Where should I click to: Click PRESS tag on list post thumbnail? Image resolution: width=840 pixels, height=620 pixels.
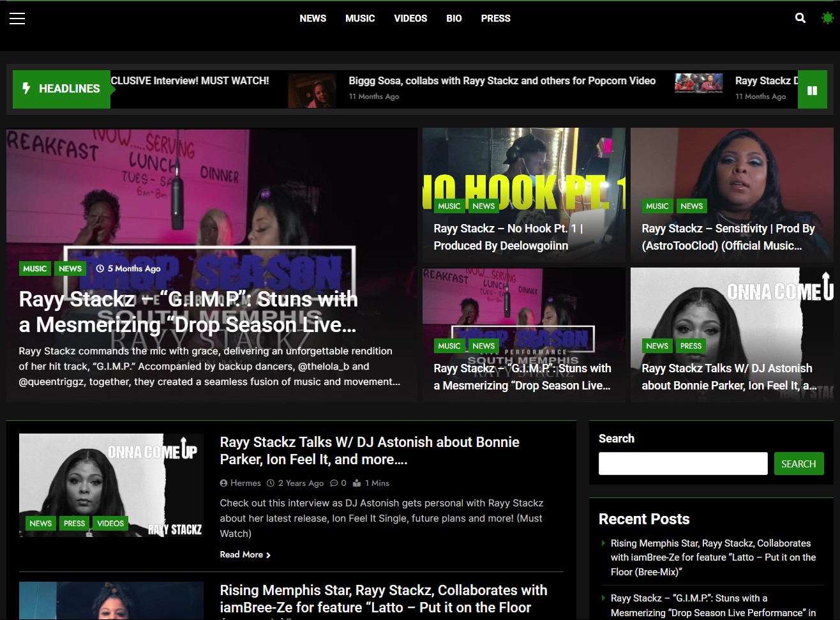pos(75,524)
